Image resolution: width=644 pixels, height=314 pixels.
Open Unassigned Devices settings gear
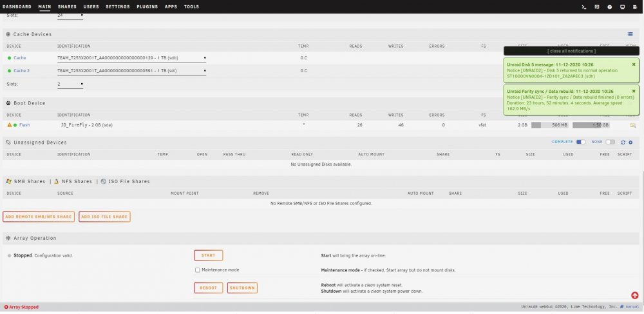pos(631,142)
